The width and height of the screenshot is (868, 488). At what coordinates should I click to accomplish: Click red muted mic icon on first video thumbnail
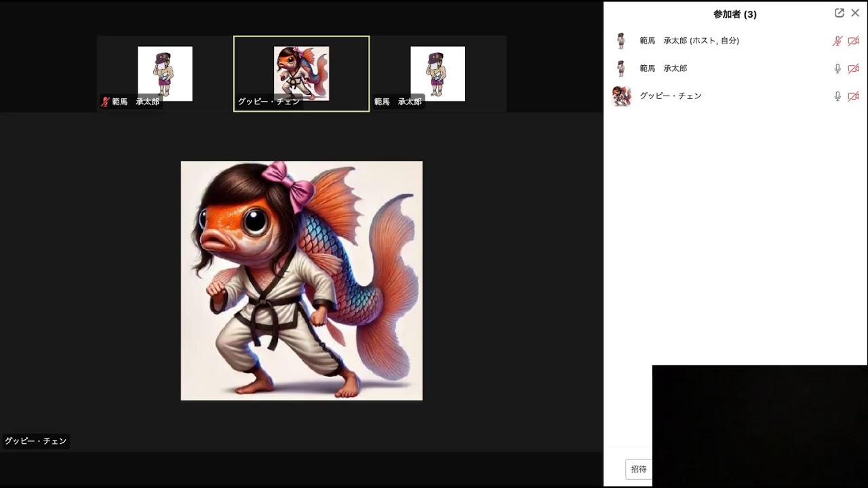tap(105, 102)
